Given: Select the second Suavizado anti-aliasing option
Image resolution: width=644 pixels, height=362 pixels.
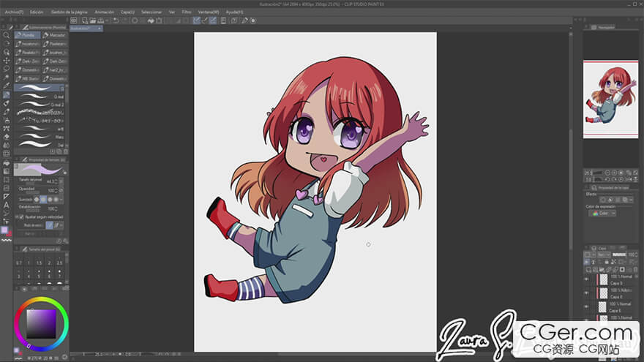Looking at the screenshot, I should tap(43, 200).
